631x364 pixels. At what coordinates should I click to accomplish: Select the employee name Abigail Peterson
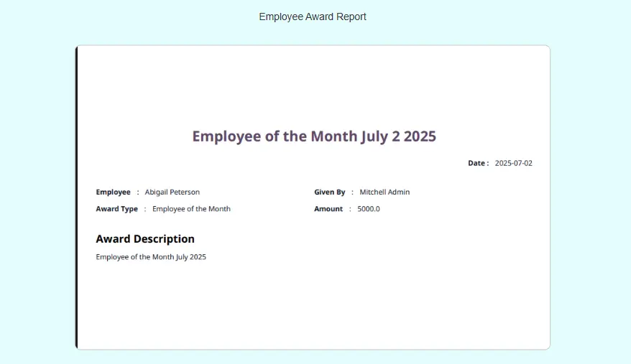coord(172,192)
